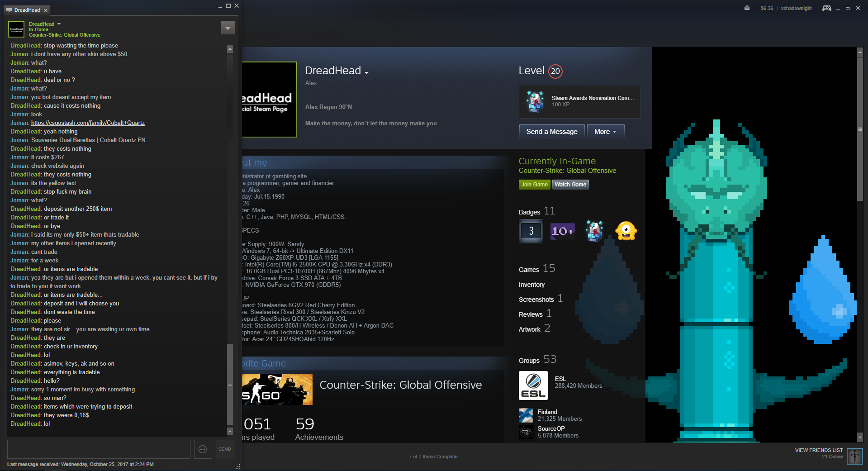Click the Join Game button
868x471 pixels.
point(534,185)
